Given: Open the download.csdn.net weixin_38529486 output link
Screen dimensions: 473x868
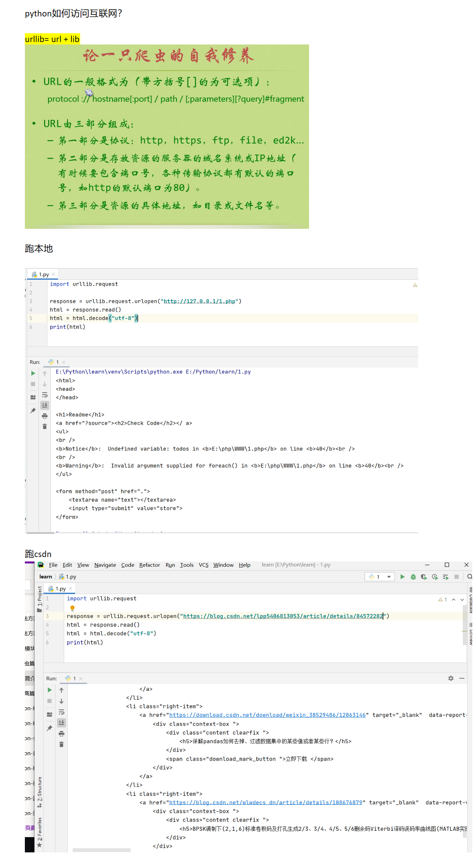Looking at the screenshot, I should point(267,715).
